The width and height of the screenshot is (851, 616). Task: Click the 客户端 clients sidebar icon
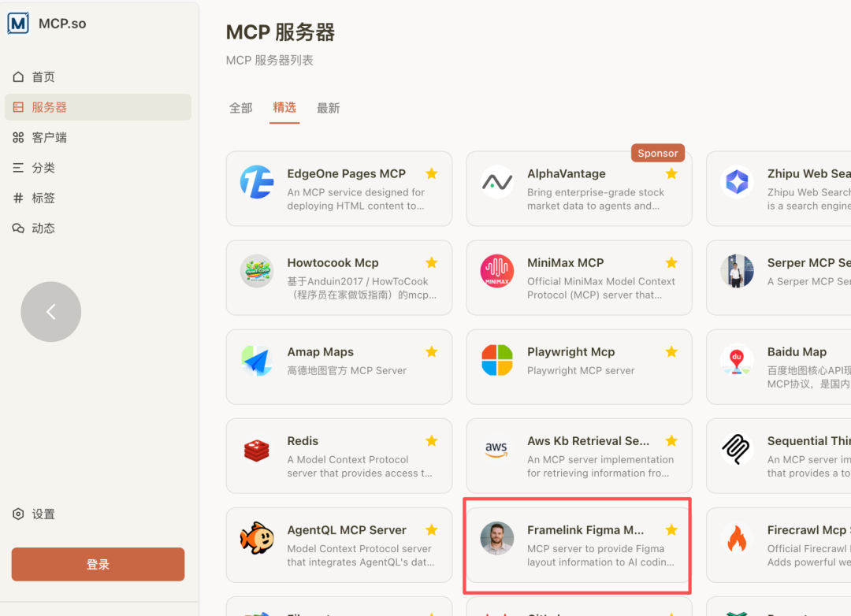[x=18, y=137]
